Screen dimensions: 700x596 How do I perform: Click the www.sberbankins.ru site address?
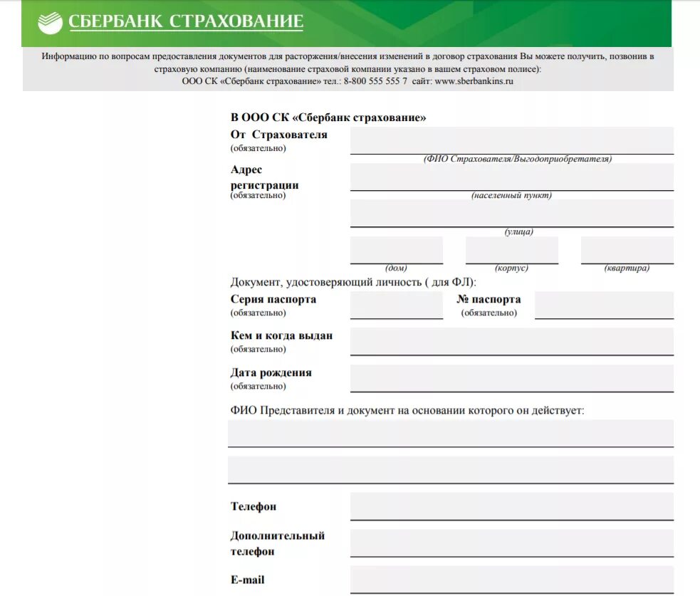click(474, 81)
